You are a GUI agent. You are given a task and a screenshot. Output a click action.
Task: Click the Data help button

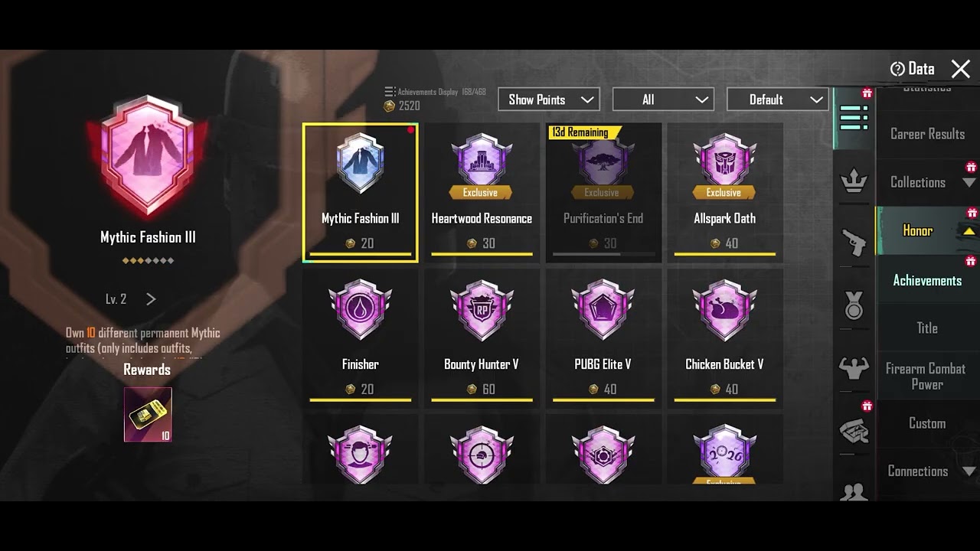click(x=912, y=69)
